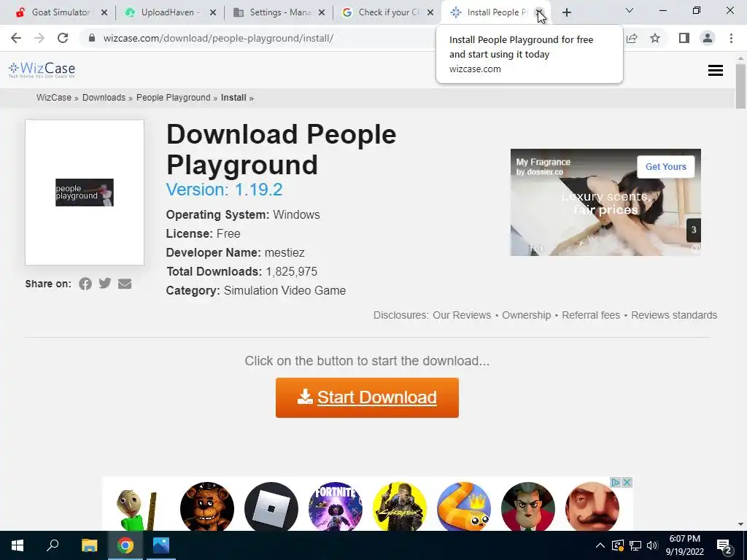Image resolution: width=747 pixels, height=560 pixels.
Task: Open Windows taskbar search
Action: pos(53,545)
